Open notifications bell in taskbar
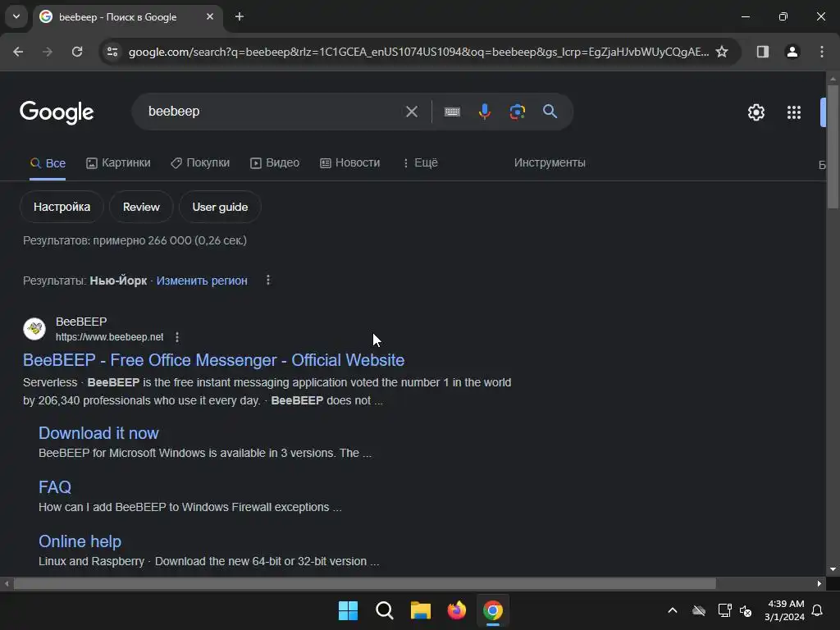Image resolution: width=840 pixels, height=630 pixels. pos(817,610)
